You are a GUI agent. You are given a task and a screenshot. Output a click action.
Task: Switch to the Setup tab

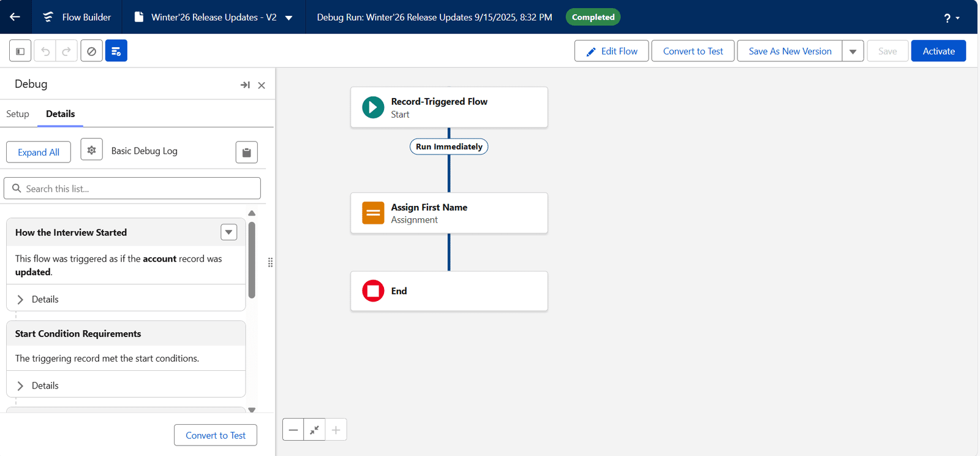18,114
